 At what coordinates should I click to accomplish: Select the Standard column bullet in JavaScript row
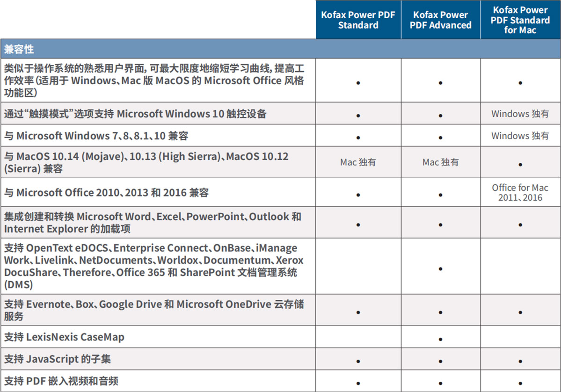coord(358,361)
